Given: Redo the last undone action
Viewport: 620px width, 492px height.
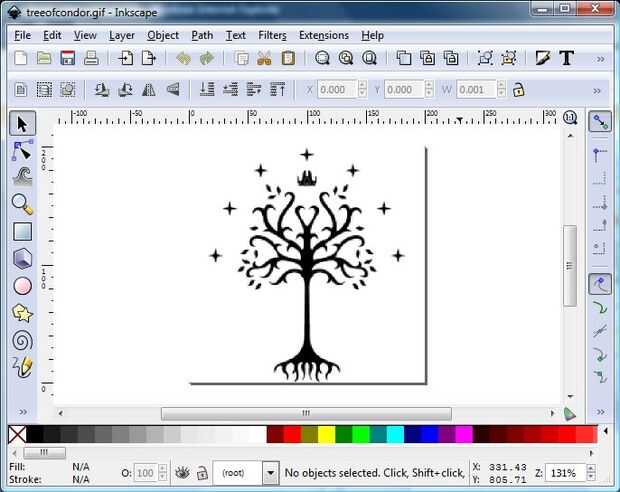Looking at the screenshot, I should [x=207, y=58].
